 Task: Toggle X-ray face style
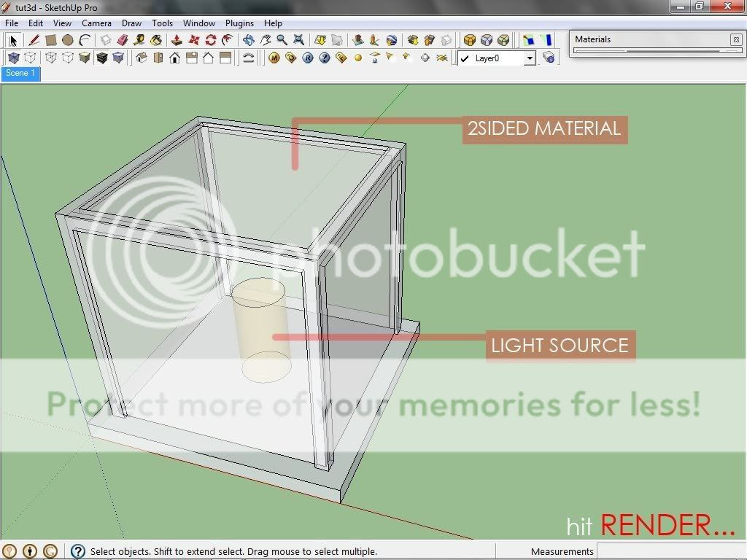click(13, 58)
